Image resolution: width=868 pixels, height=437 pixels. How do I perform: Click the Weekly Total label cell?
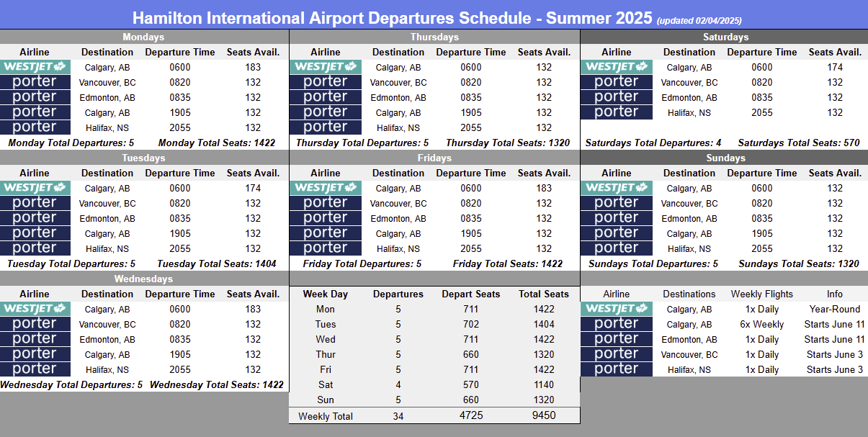326,416
